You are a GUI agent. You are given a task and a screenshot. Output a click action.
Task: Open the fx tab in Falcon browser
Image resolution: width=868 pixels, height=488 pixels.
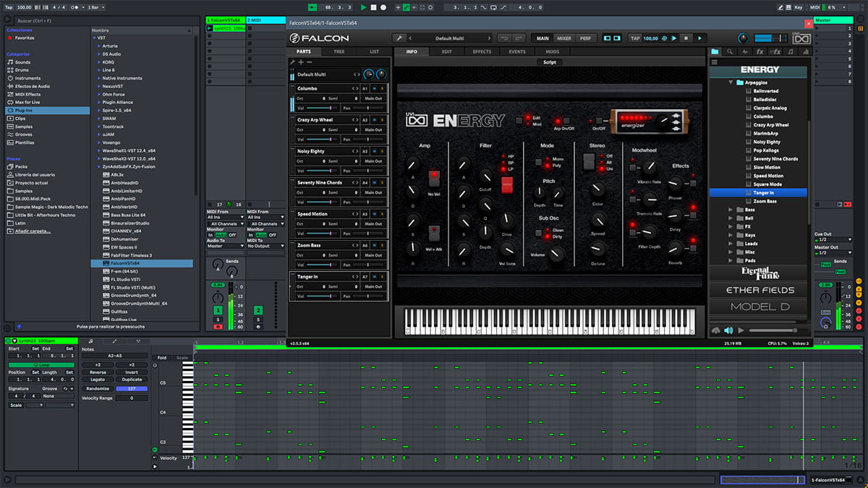point(759,51)
